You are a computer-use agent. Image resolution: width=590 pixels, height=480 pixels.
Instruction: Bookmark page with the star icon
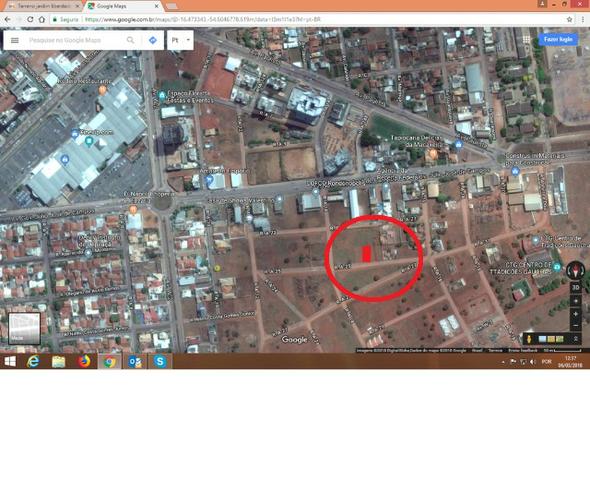tap(569, 19)
